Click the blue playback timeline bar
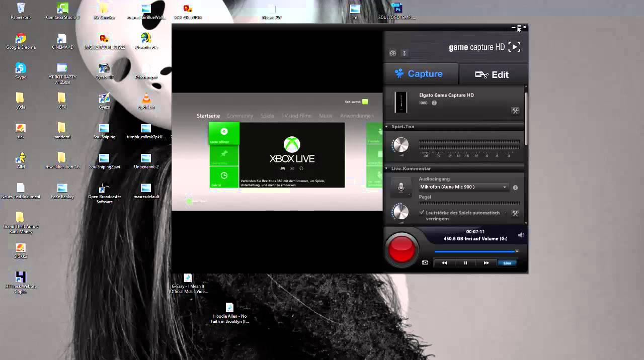644x360 pixels. click(x=475, y=251)
